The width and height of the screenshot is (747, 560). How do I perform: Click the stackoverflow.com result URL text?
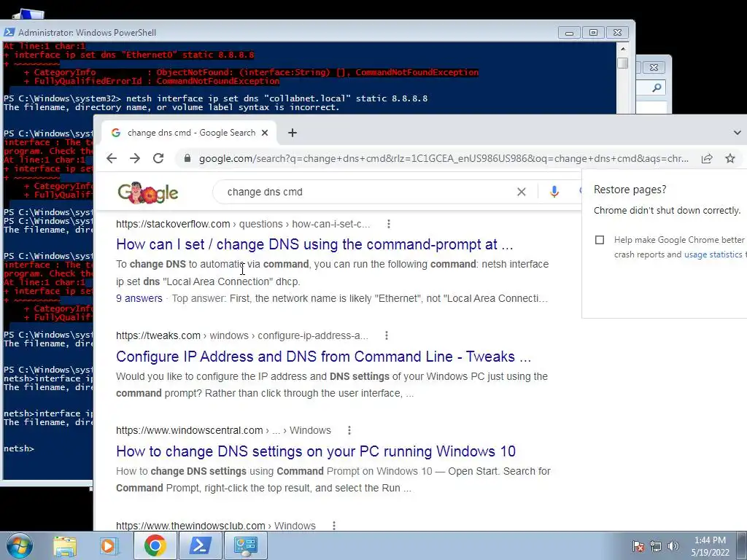[x=243, y=224]
